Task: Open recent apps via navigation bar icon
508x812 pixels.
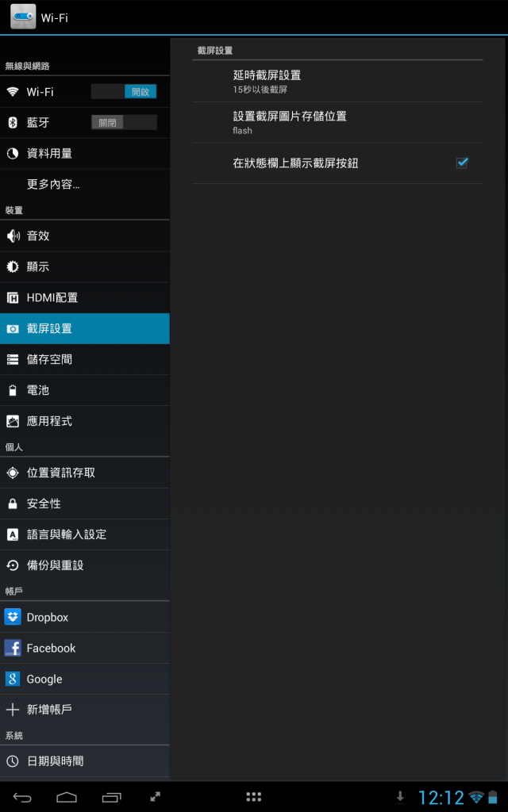Action: tap(111, 798)
